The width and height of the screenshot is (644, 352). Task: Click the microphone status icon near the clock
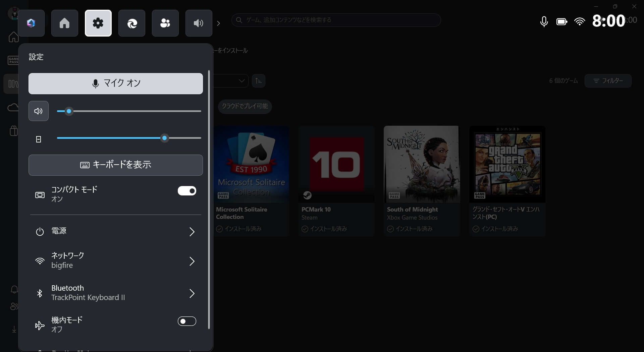click(544, 21)
